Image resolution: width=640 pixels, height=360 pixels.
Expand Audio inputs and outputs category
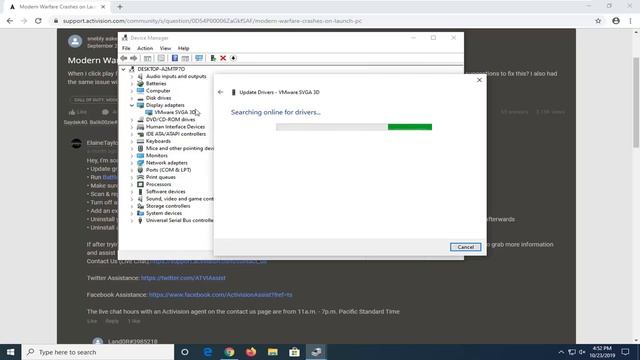click(x=131, y=76)
